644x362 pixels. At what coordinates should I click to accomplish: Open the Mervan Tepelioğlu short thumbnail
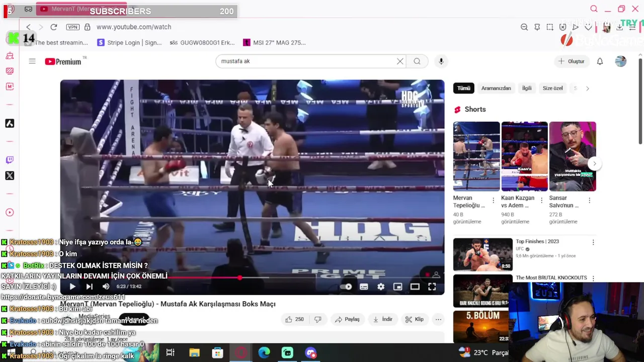[x=476, y=156]
